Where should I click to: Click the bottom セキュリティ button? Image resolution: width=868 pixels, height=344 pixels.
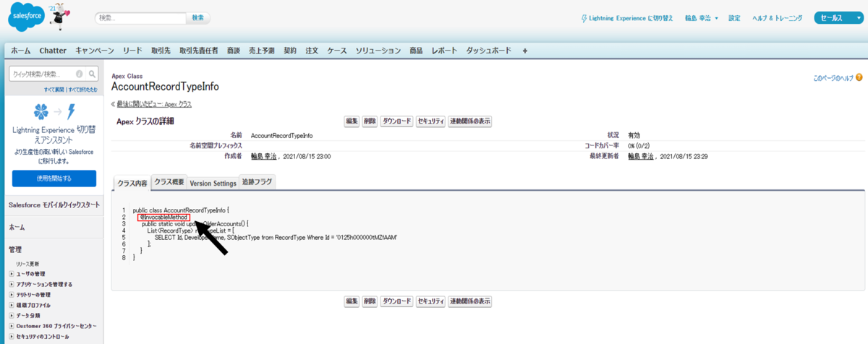(430, 301)
